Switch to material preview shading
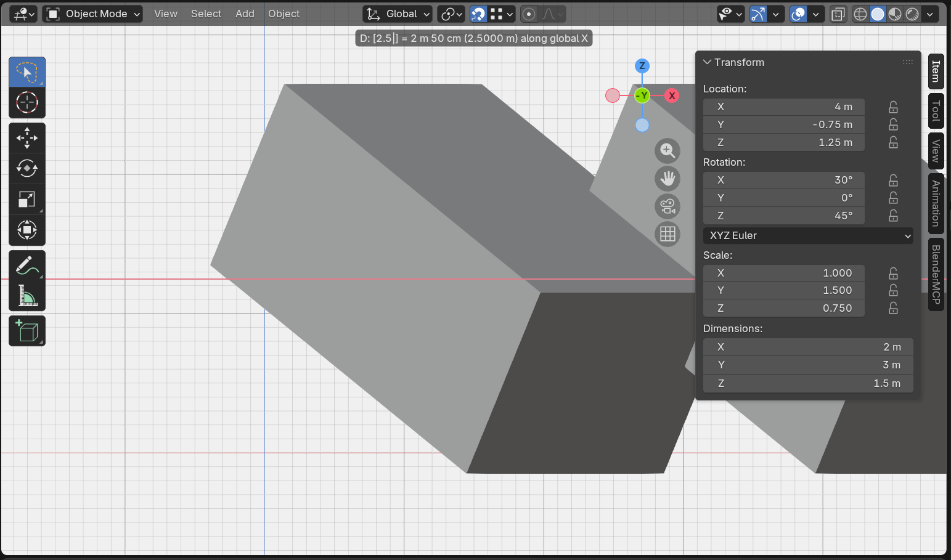951x560 pixels. (895, 14)
